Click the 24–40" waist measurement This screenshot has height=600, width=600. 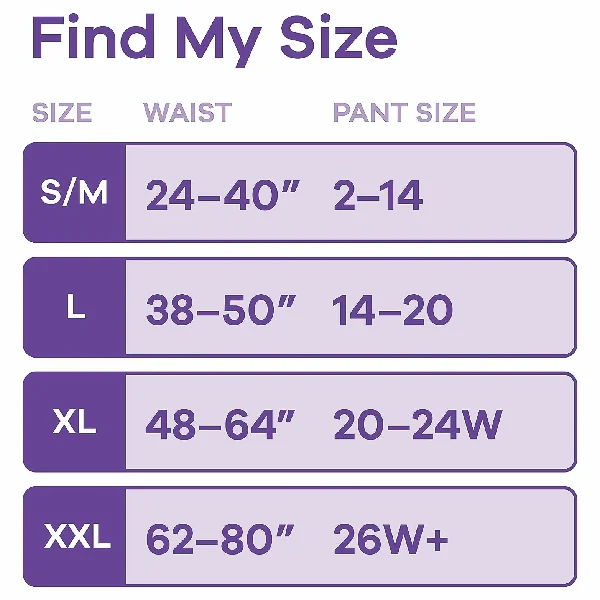221,195
